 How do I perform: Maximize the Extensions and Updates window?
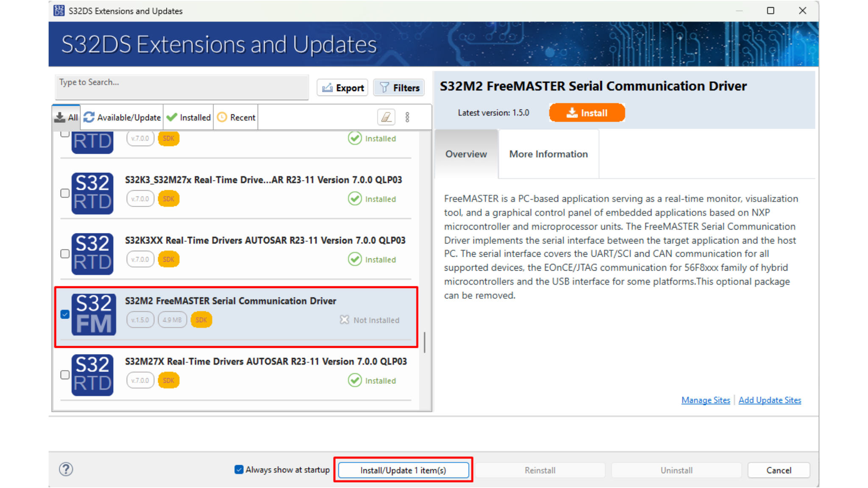pyautogui.click(x=771, y=11)
